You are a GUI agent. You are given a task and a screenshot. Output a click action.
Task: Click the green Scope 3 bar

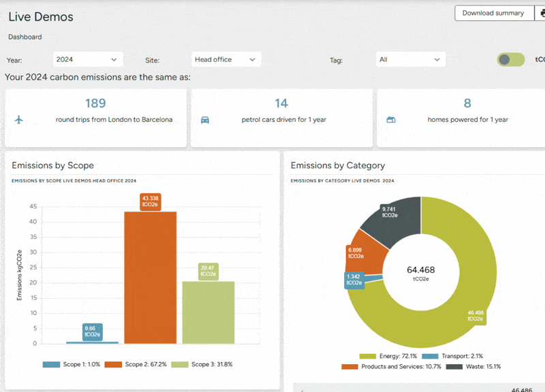208,312
